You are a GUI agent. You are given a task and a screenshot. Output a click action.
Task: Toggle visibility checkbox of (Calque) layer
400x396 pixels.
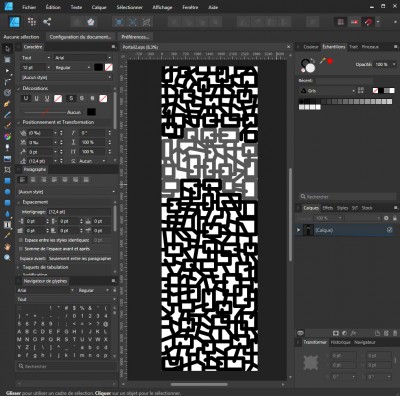pos(390,230)
